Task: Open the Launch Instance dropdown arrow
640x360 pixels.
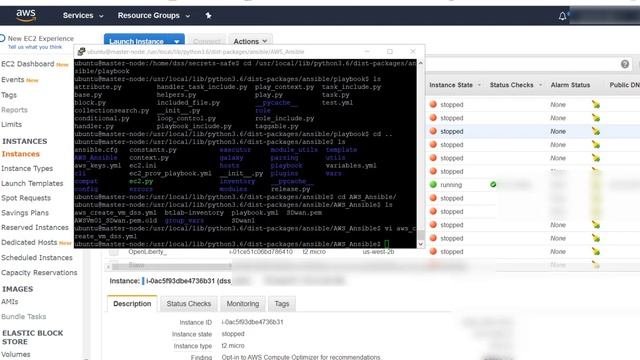Action: click(x=177, y=41)
